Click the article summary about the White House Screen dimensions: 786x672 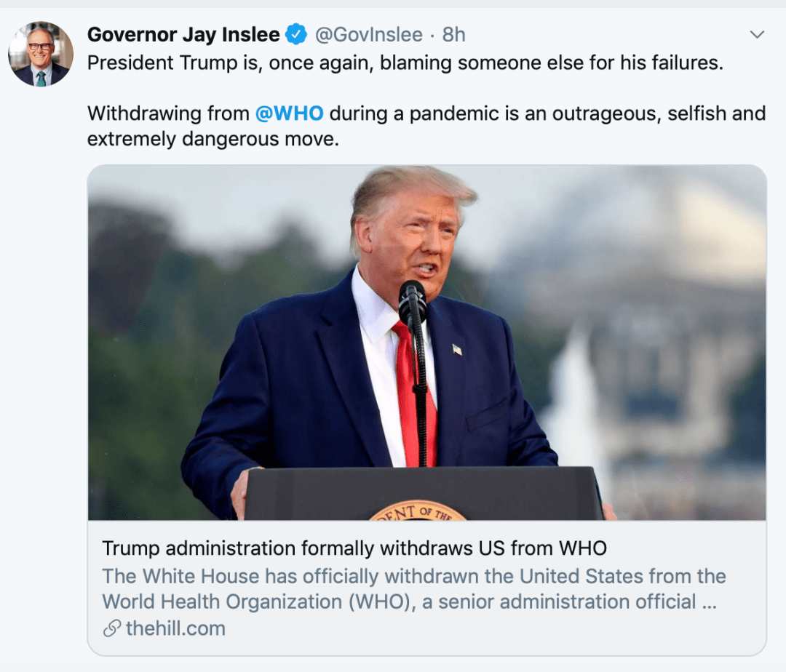point(414,589)
